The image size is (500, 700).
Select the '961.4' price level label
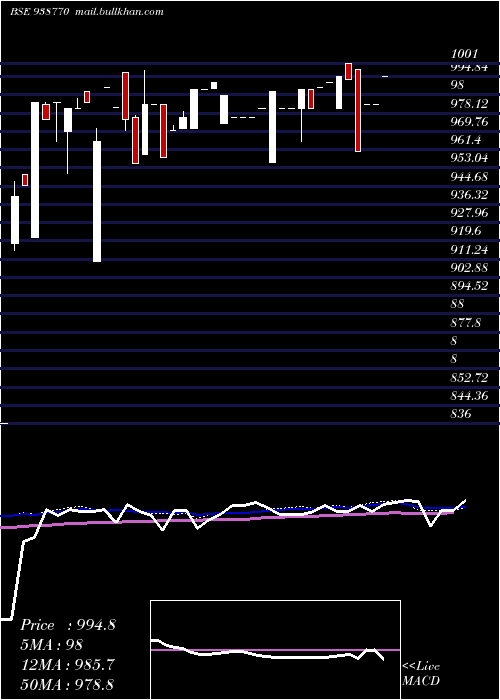pos(466,141)
